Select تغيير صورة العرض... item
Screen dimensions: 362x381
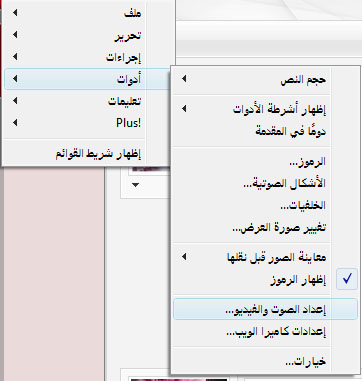(x=266, y=228)
